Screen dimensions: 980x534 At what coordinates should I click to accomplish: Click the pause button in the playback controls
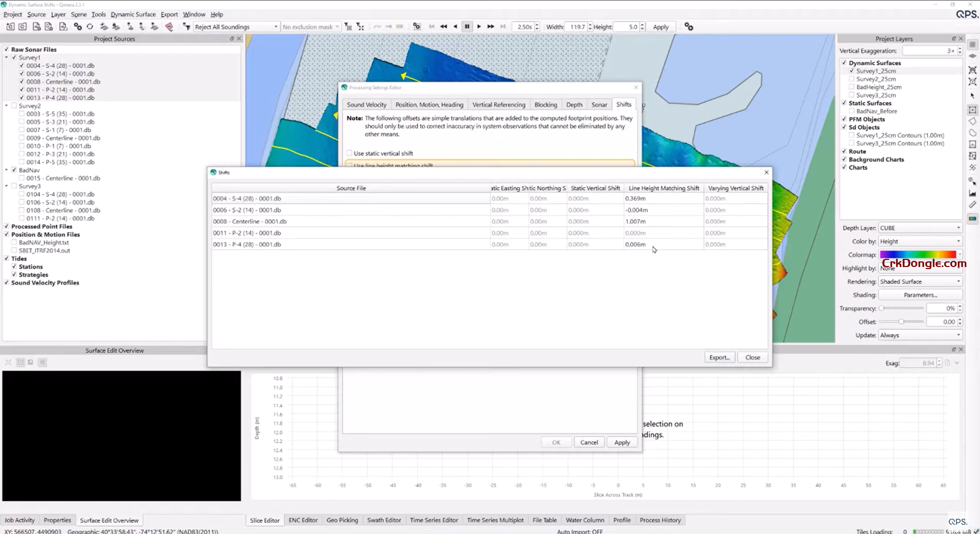(x=467, y=27)
